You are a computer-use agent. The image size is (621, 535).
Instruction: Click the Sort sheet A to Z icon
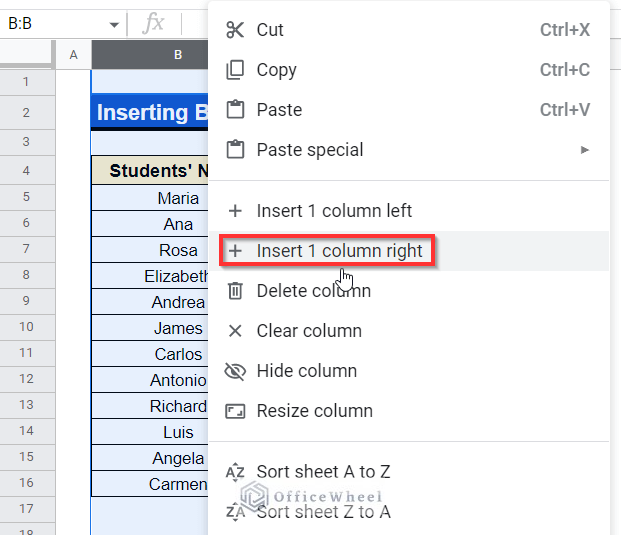coord(235,472)
